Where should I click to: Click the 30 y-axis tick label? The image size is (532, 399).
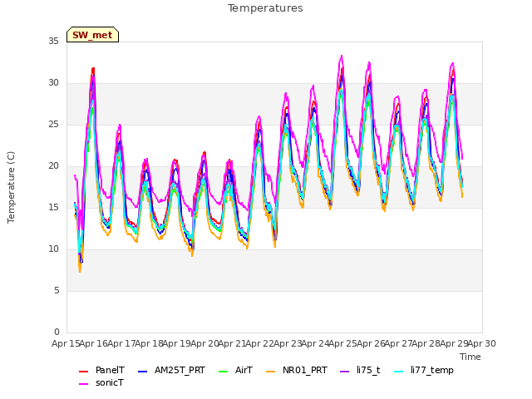[53, 83]
